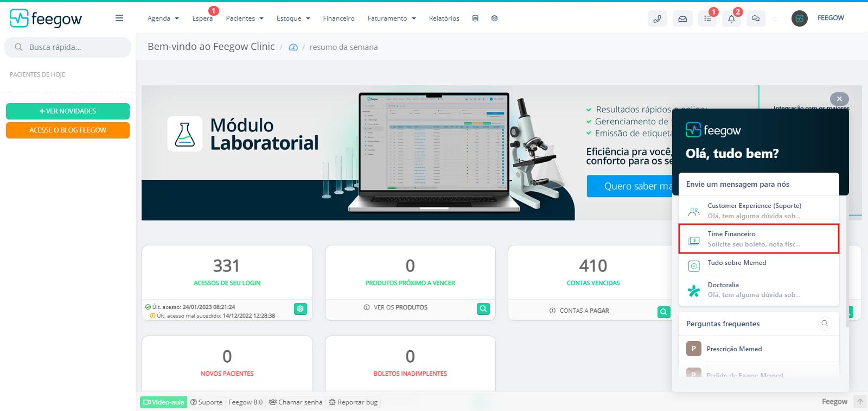The width and height of the screenshot is (868, 411).
Task: Click the search button on products card
Action: tap(483, 309)
